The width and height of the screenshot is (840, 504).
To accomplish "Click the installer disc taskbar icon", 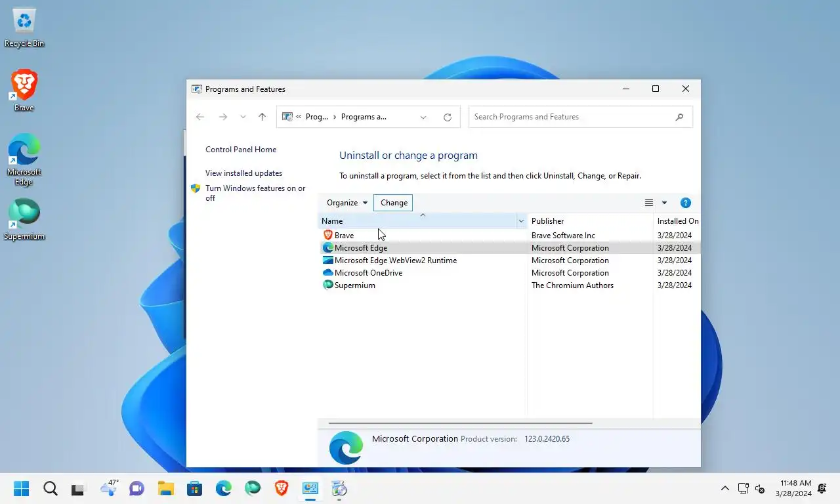I will click(x=339, y=488).
